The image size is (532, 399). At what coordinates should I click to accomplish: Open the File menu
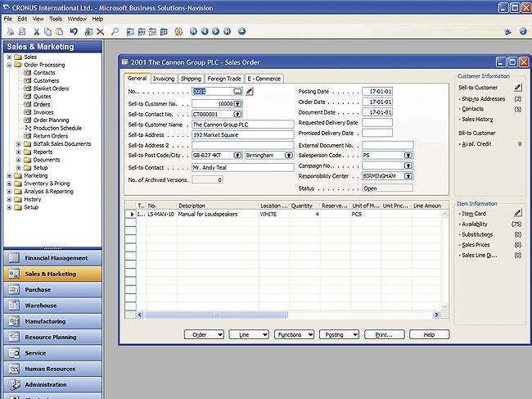coord(8,19)
